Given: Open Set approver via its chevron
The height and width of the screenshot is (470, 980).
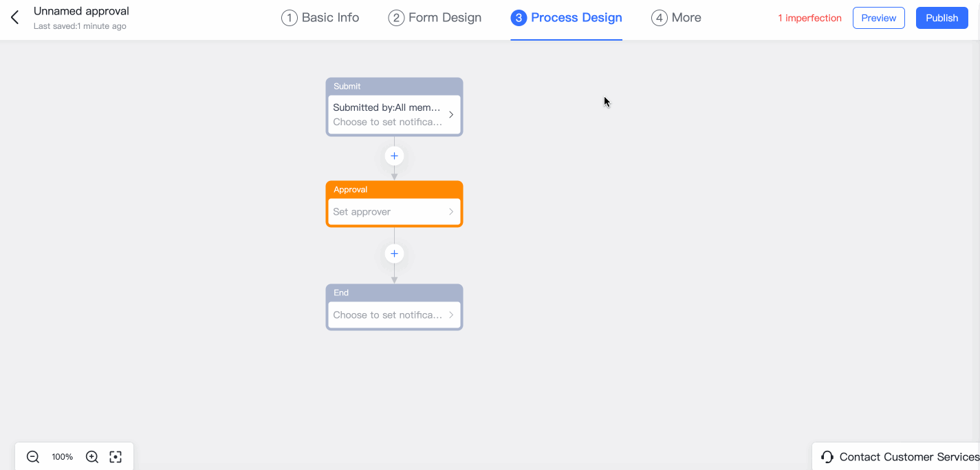Looking at the screenshot, I should [451, 211].
